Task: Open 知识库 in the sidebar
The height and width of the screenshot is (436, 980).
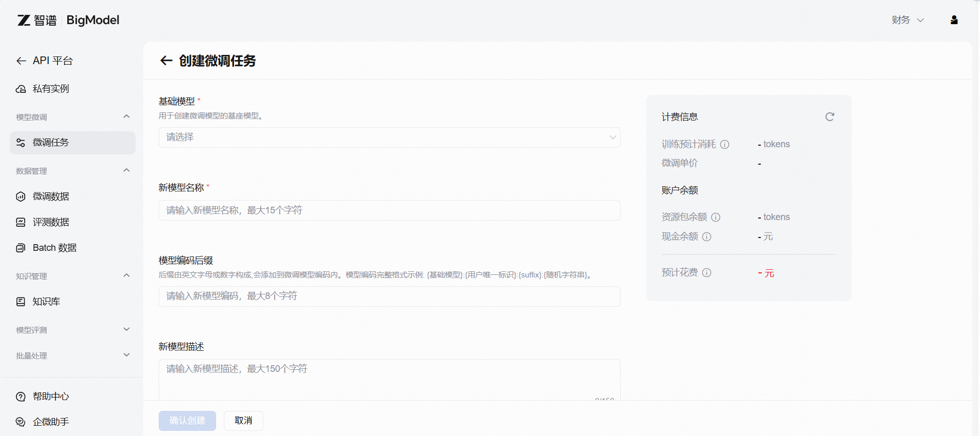Action: (x=46, y=302)
